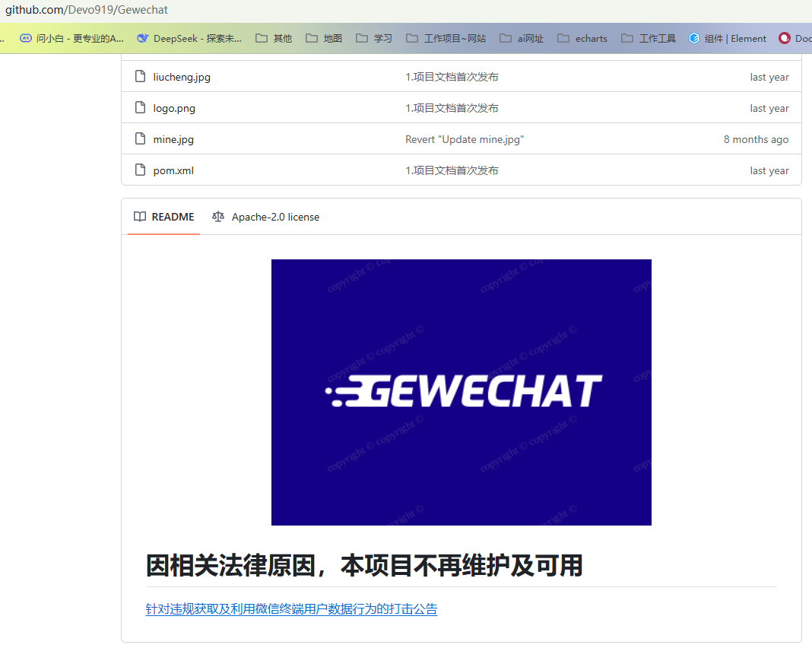This screenshot has height=648, width=812.
Task: Open commit message for logo.png row
Action: (452, 108)
